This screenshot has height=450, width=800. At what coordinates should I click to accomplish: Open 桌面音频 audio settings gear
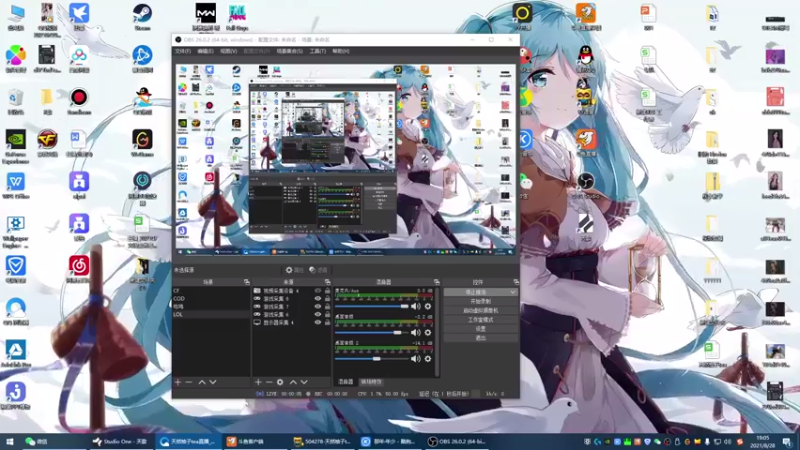[x=428, y=333]
